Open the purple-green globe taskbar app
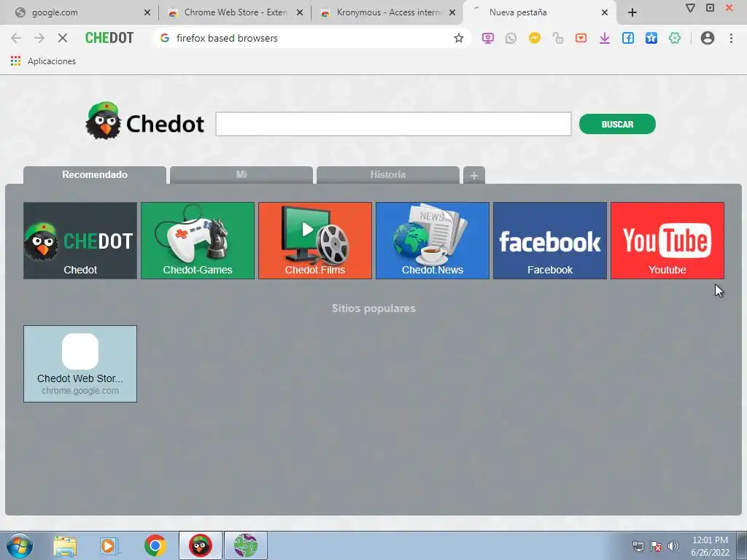 (245, 545)
